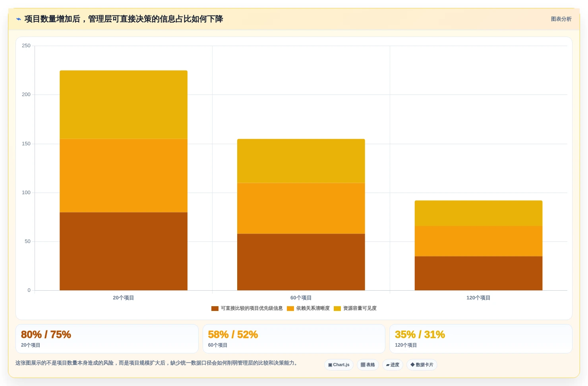The height and width of the screenshot is (386, 588).
Task: Click the brown bar segment for 60个项目
Action: pos(301,262)
